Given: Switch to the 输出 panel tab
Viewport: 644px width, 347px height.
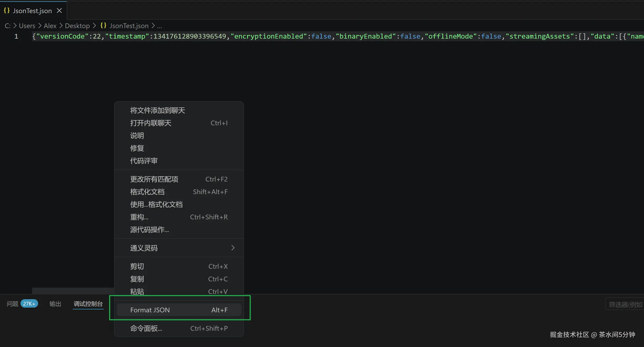Looking at the screenshot, I should (x=55, y=303).
